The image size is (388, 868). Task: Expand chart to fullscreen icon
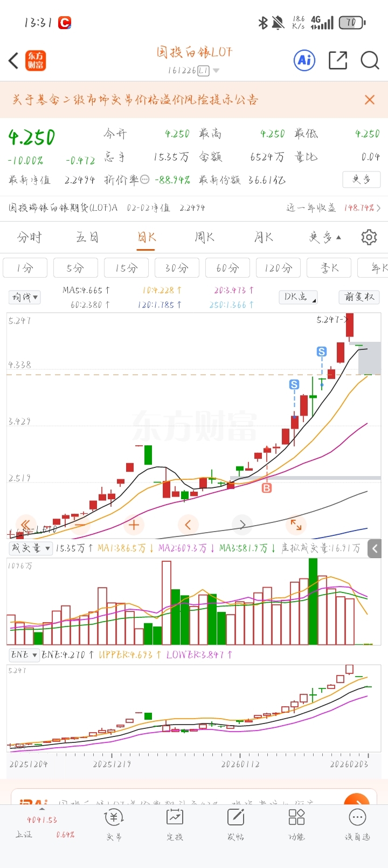coord(296,525)
